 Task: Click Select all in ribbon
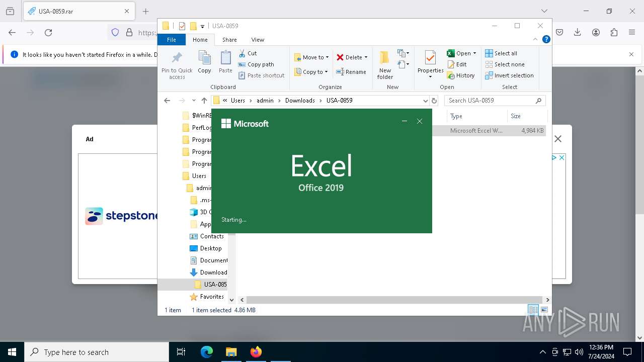[x=501, y=53]
